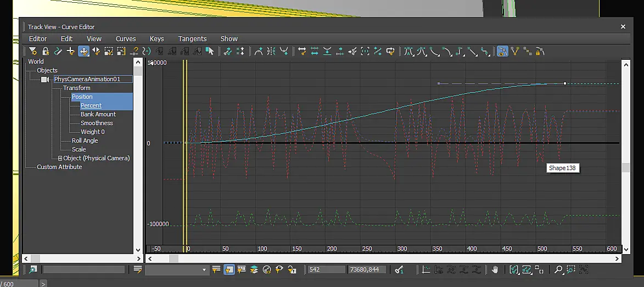
Task: Open Filters funnel icon in toolbar
Action: click(33, 52)
